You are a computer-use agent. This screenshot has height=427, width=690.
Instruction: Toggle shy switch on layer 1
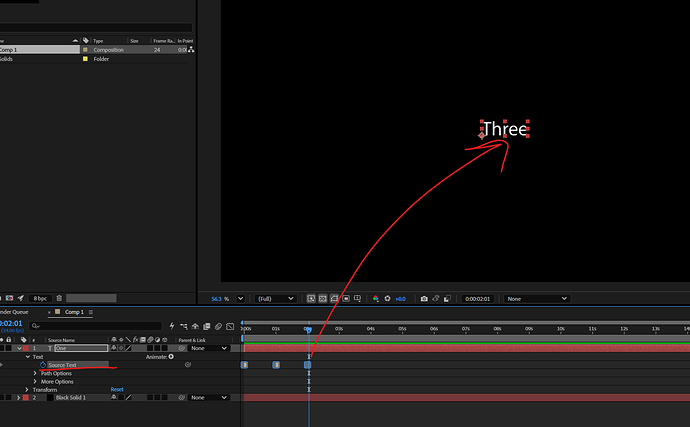[x=114, y=348]
